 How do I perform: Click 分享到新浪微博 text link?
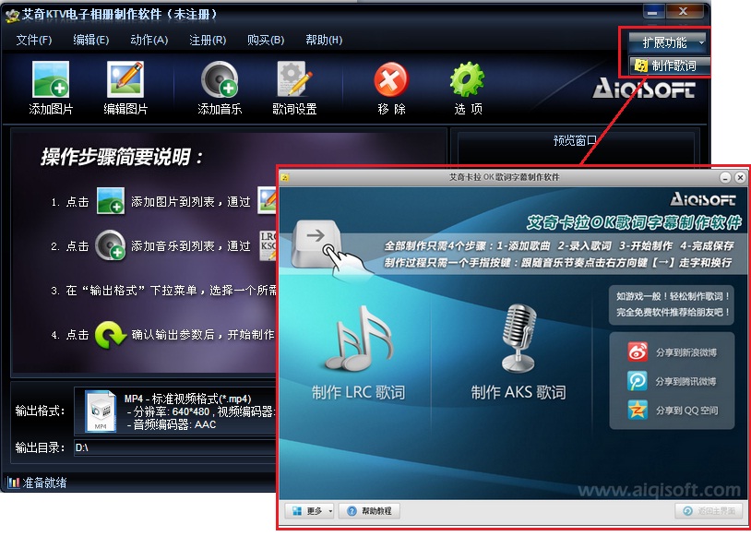click(x=686, y=352)
